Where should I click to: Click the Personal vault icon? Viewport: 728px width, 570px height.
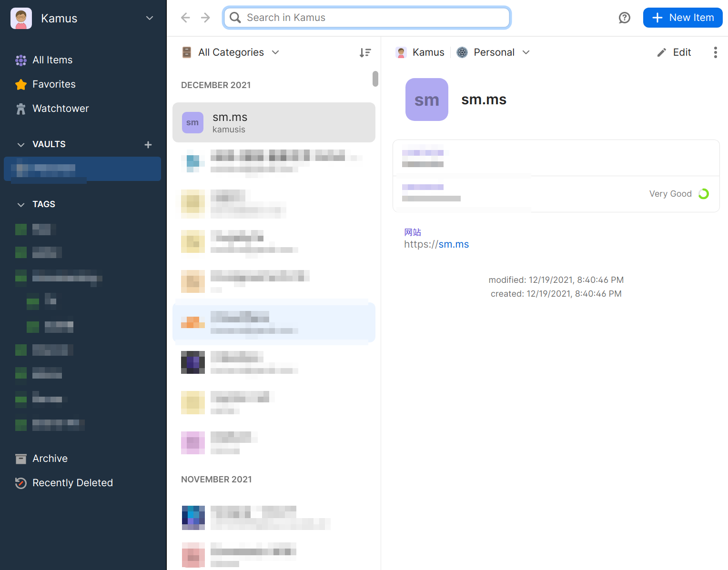(462, 52)
